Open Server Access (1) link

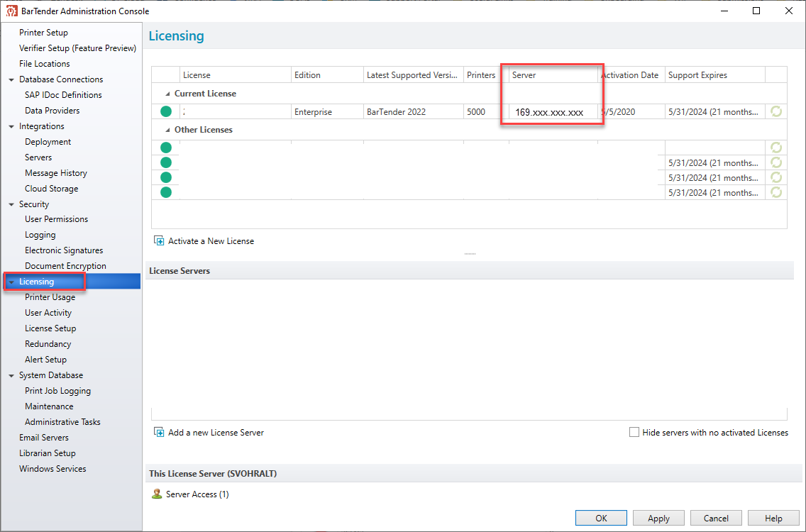click(197, 494)
